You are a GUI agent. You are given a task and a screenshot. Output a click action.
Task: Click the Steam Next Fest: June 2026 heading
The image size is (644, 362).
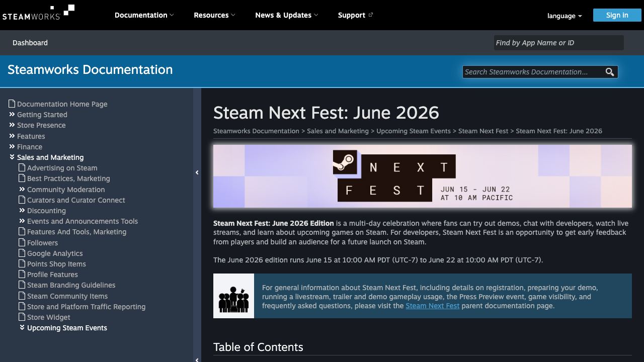point(326,113)
